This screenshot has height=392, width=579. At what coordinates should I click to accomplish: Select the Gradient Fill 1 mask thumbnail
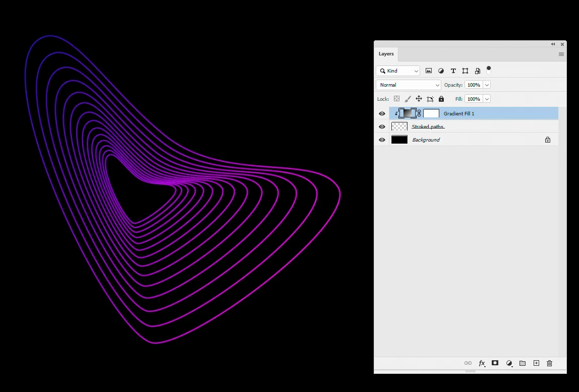[x=431, y=113]
